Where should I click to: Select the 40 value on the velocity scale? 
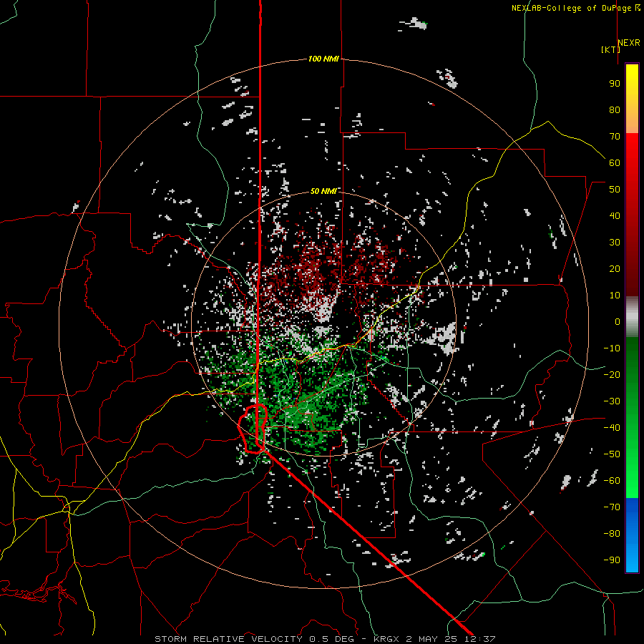(615, 216)
